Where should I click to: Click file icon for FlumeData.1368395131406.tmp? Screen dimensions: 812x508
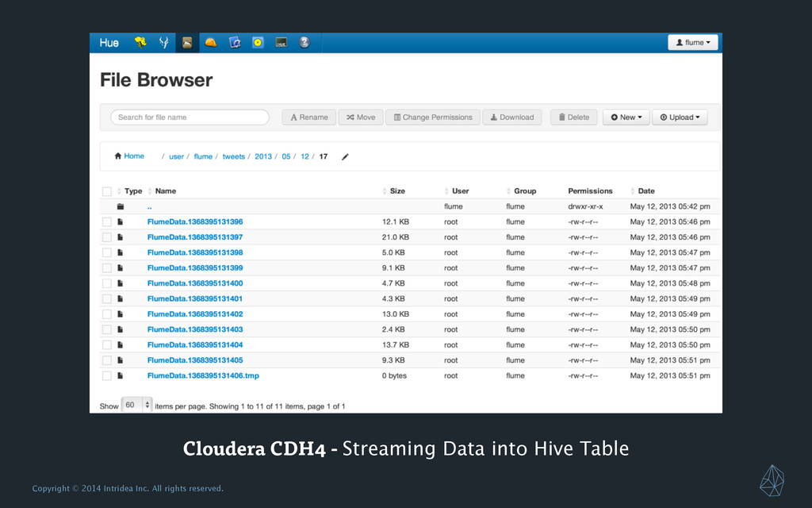point(121,375)
